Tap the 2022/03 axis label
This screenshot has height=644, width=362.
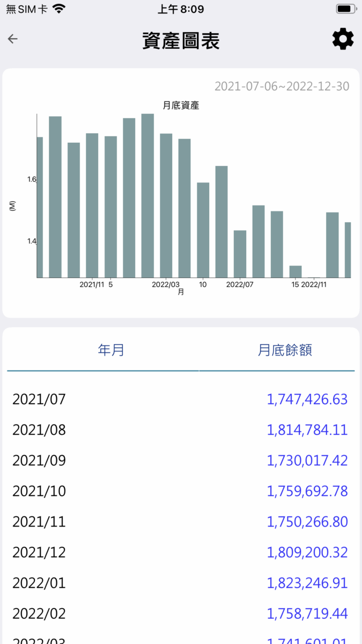click(x=166, y=284)
